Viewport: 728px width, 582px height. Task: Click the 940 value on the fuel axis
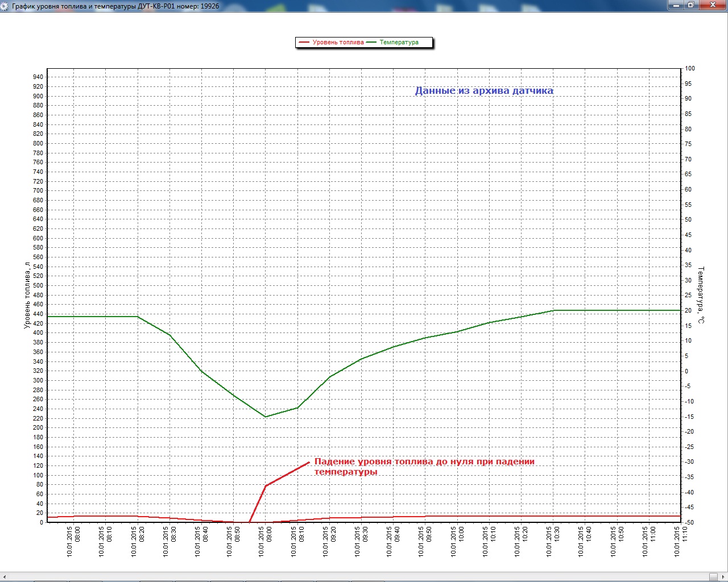[38, 77]
